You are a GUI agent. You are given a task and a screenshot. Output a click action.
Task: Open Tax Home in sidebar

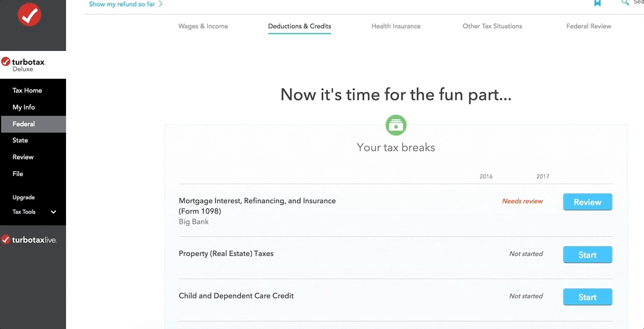click(27, 90)
